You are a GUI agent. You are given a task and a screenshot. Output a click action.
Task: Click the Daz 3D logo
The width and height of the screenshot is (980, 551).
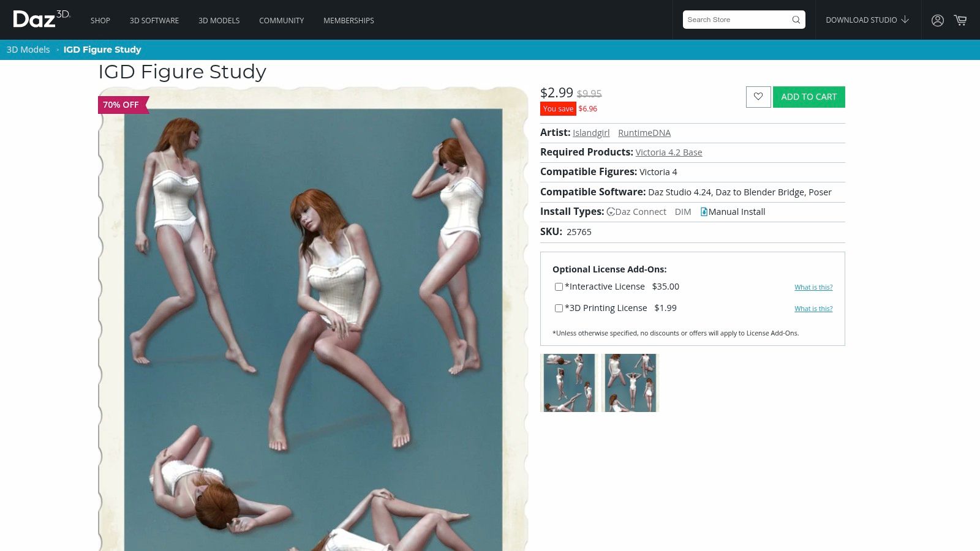[41, 20]
